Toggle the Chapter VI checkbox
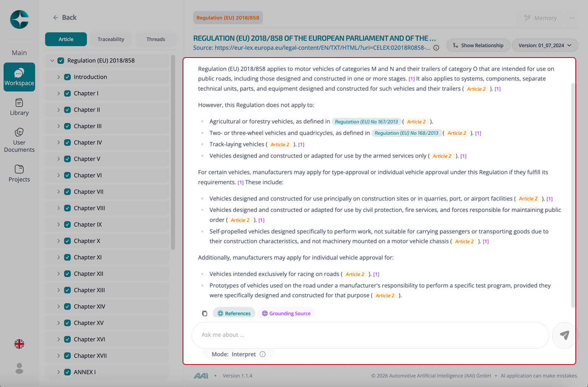588x387 pixels. pyautogui.click(x=67, y=175)
